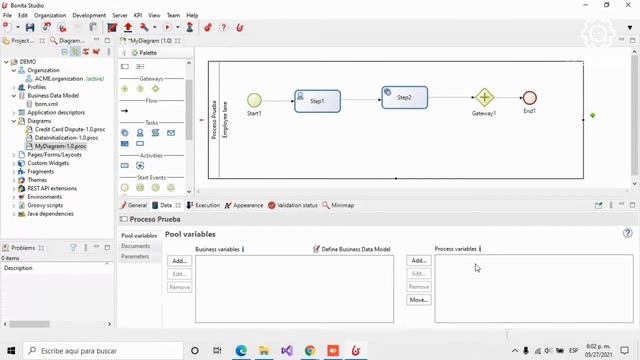Click Add button for Process variables
The image size is (640, 360).
pos(419,260)
